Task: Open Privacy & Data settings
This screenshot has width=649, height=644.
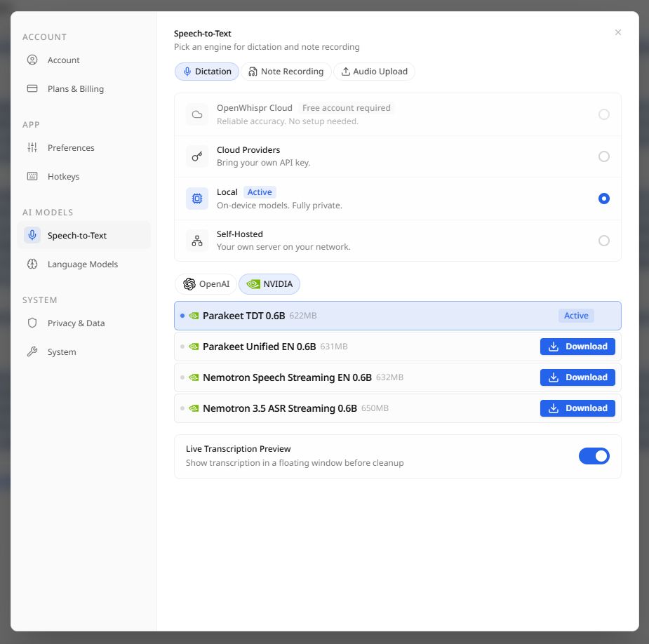Action: click(83, 323)
